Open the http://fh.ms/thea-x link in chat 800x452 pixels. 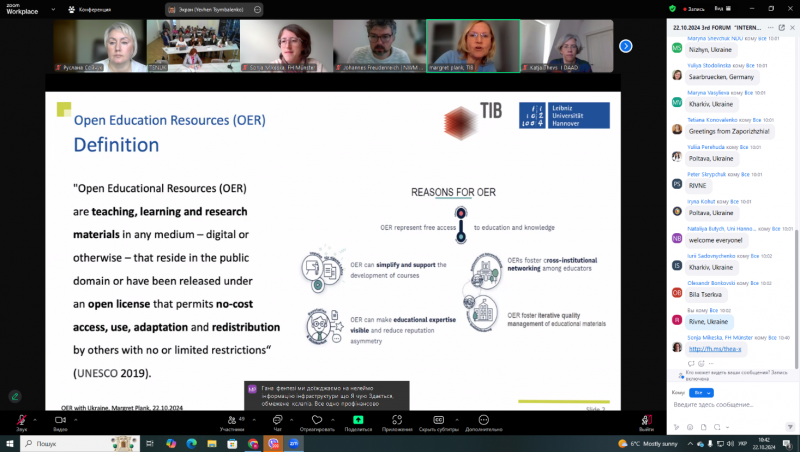[x=715, y=349]
